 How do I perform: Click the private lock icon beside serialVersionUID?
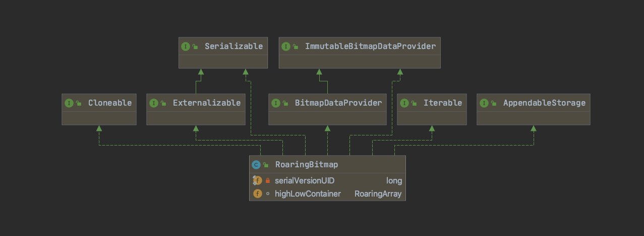(x=268, y=180)
